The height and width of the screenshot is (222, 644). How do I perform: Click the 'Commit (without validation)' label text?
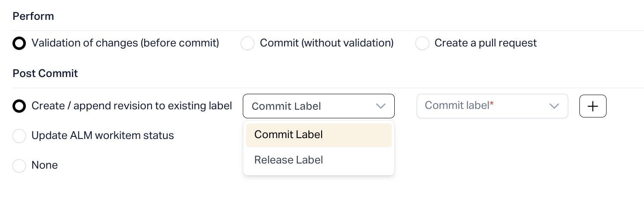tap(327, 43)
